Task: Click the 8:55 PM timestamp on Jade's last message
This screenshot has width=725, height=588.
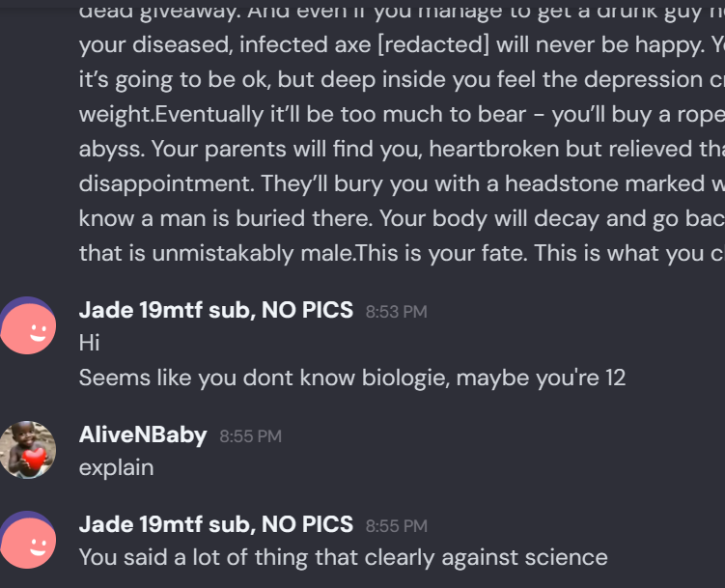Action: coord(396,526)
